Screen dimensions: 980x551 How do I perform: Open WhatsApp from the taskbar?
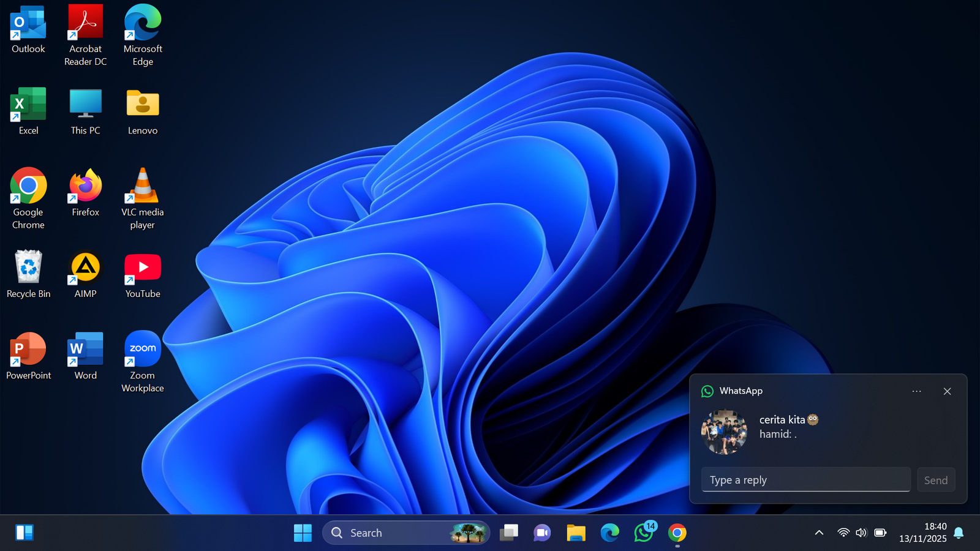(643, 533)
